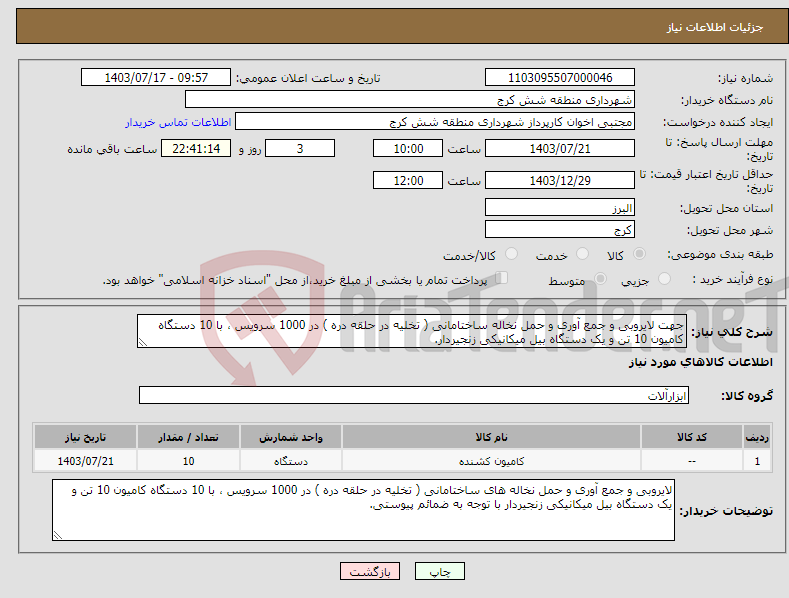Click the ردیف column header

757,437
